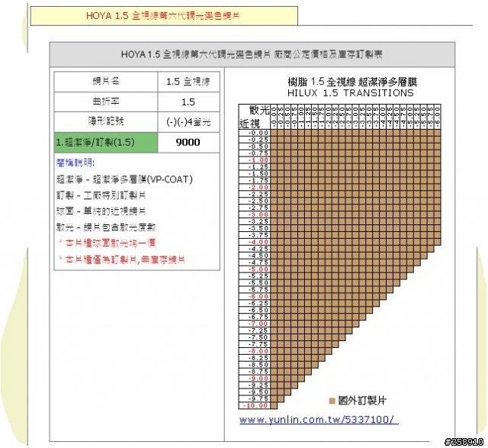This screenshot has width=488, height=448.
Task: Click the 超潔淨多層膜(VP-COAT) explanation line
Action: click(x=124, y=179)
